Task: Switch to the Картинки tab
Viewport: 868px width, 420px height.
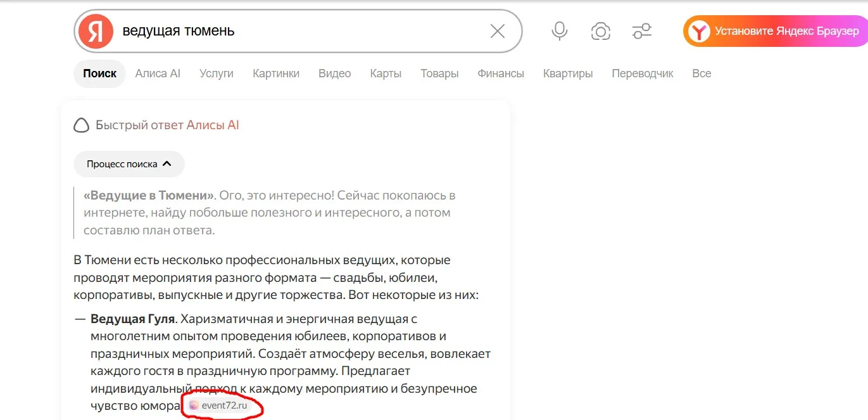Action: (276, 73)
